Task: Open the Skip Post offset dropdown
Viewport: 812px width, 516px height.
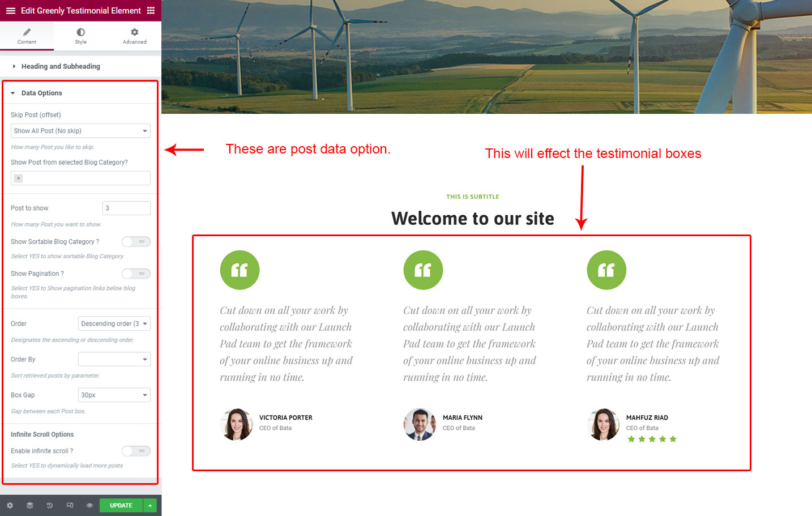Action: tap(80, 131)
